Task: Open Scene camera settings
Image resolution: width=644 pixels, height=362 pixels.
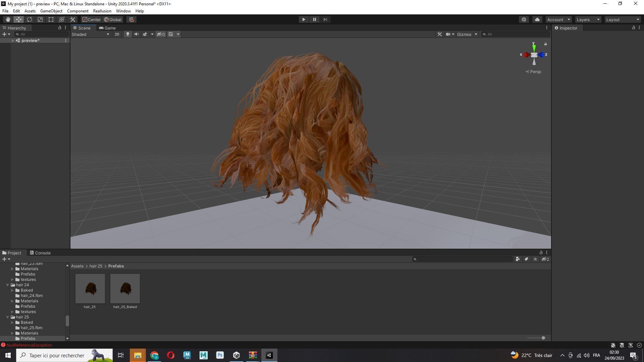Action: [x=450, y=34]
